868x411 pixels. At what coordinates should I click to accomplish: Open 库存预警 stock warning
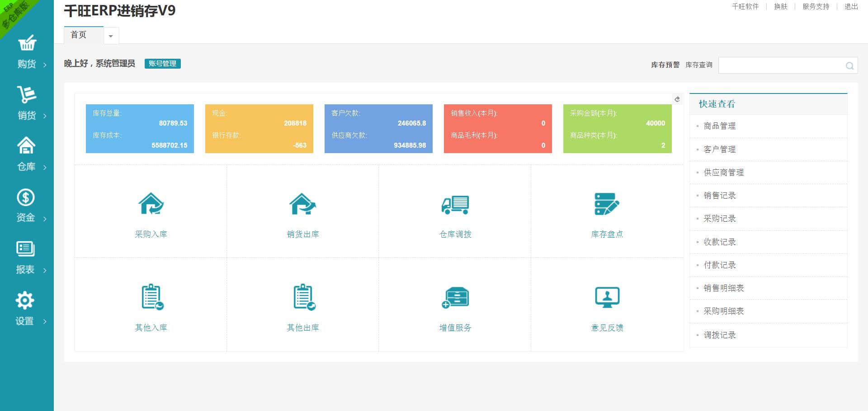[x=665, y=65]
